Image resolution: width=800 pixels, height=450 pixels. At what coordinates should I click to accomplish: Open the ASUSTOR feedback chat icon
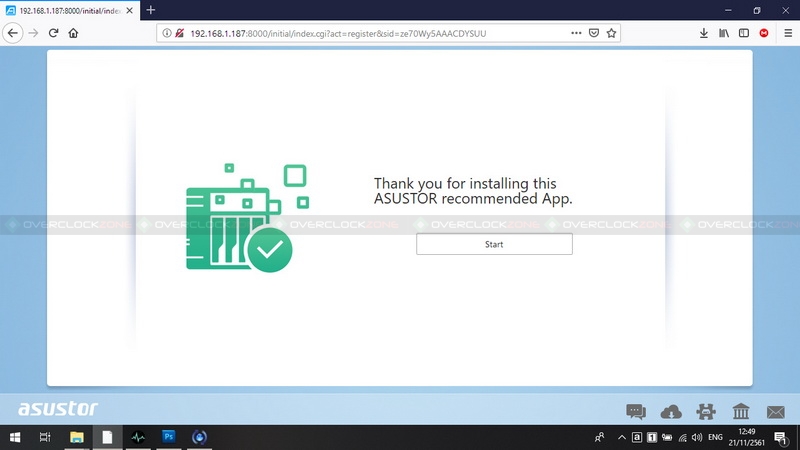(x=636, y=411)
